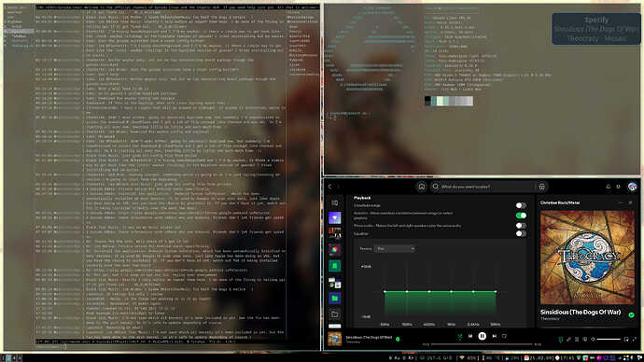This screenshot has width=644, height=362.
Task: Turn on the Equalizer switch
Action: point(521,233)
